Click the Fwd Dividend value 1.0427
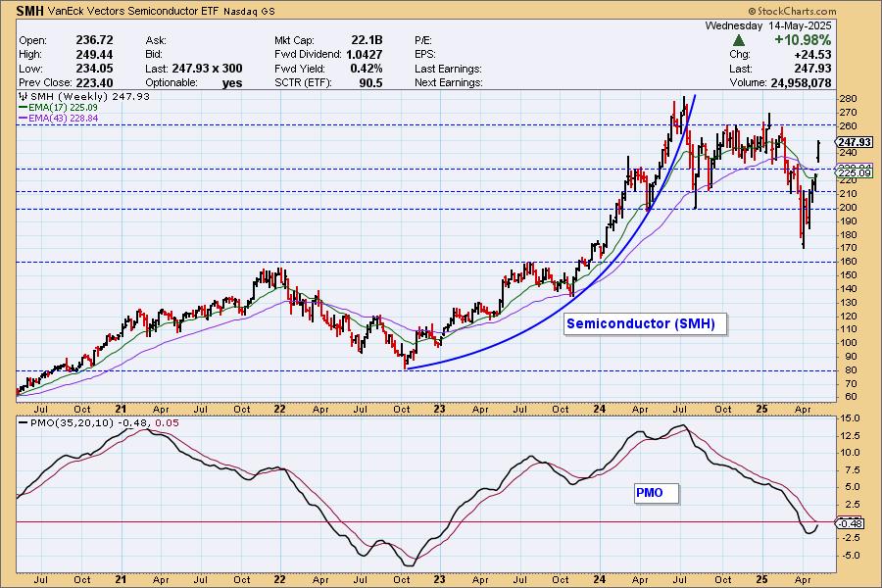 (x=365, y=55)
